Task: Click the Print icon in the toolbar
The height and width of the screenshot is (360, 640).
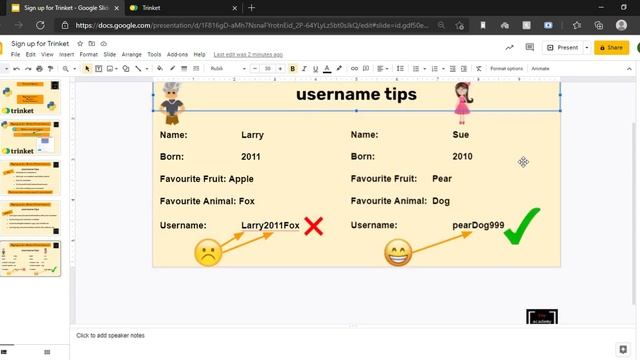Action: [x=39, y=69]
